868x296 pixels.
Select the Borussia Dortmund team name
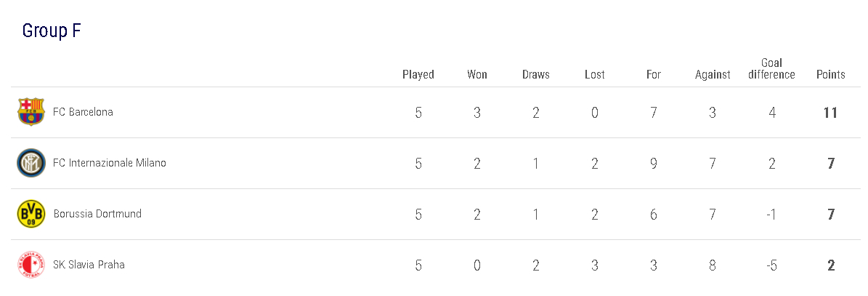click(x=97, y=214)
